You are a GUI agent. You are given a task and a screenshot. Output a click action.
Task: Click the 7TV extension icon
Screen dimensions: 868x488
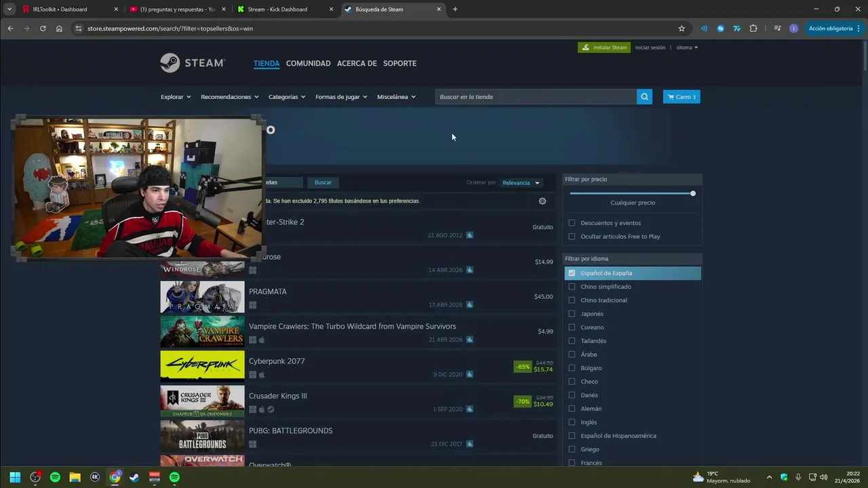737,28
